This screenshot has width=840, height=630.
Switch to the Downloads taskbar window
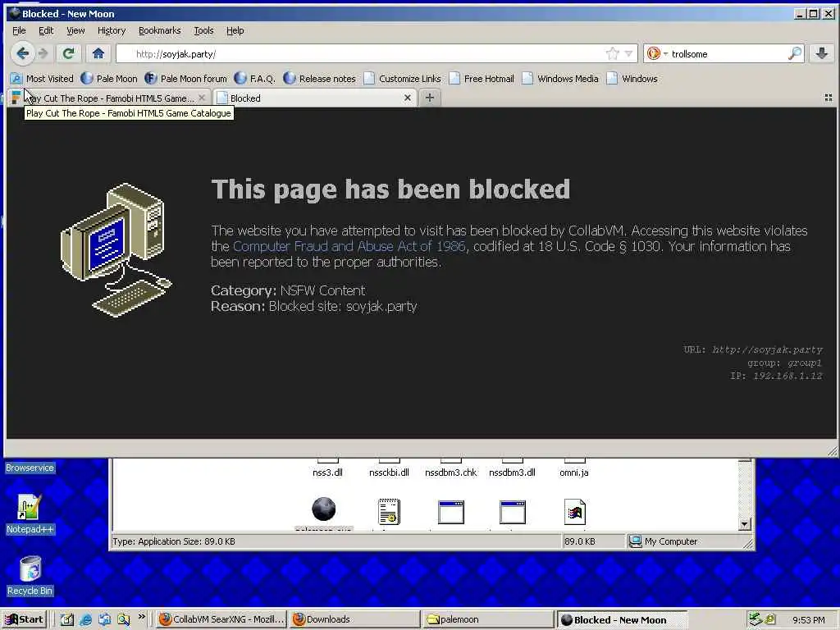[x=355, y=620]
